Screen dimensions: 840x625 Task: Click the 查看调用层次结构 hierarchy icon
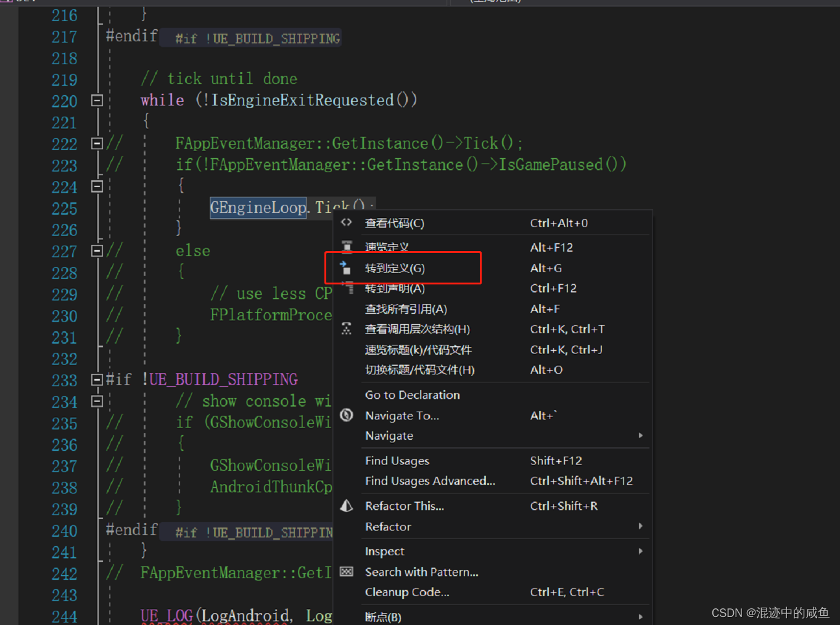347,329
